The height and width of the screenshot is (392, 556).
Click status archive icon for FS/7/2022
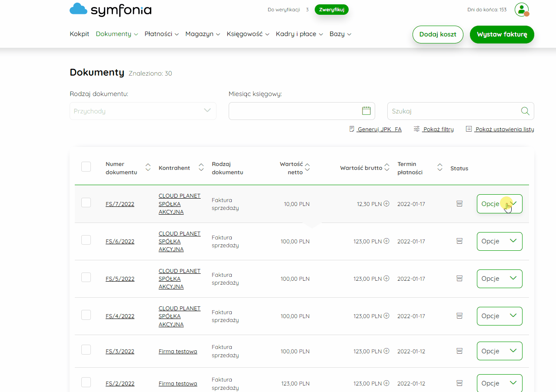click(459, 204)
